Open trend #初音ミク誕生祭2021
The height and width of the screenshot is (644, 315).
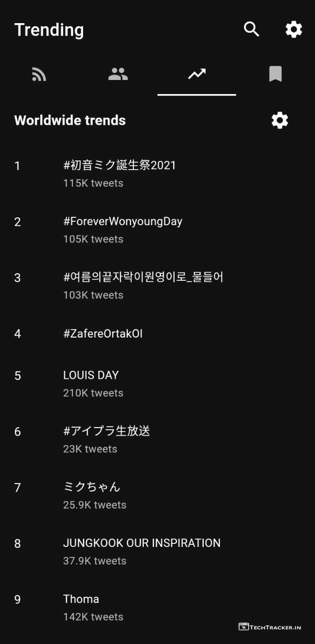tap(120, 166)
